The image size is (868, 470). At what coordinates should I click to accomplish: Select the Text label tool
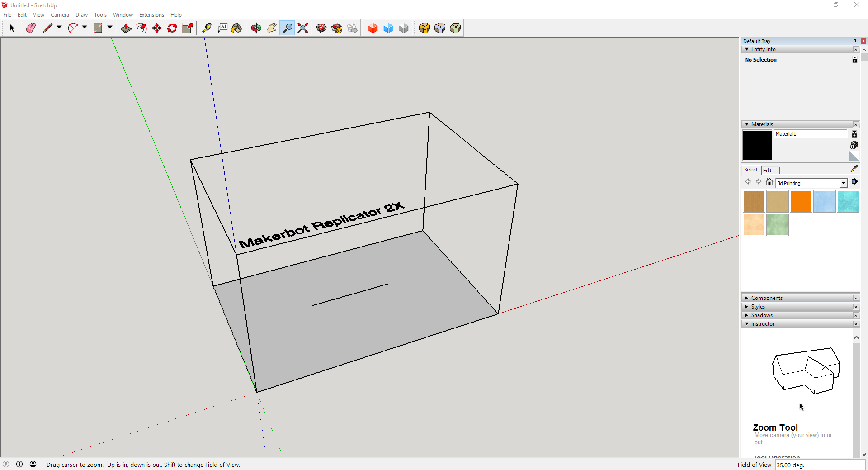[222, 28]
